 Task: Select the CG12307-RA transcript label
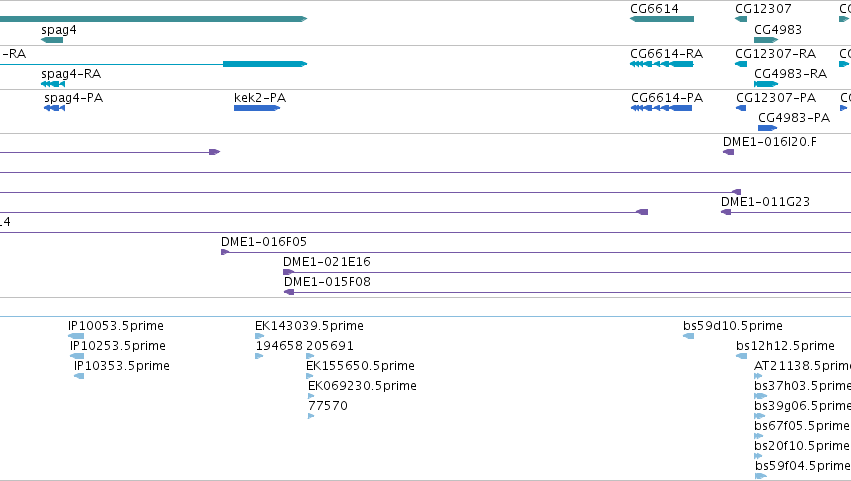[776, 54]
